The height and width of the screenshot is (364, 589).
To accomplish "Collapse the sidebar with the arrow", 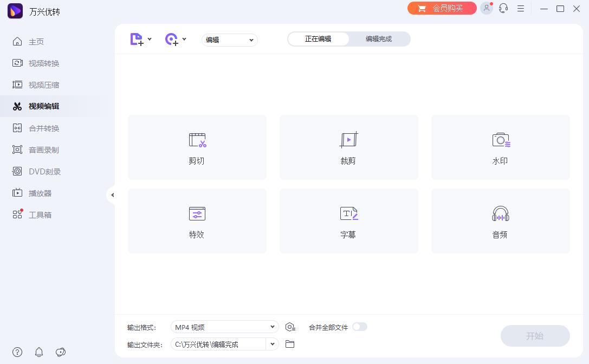I will pyautogui.click(x=113, y=194).
